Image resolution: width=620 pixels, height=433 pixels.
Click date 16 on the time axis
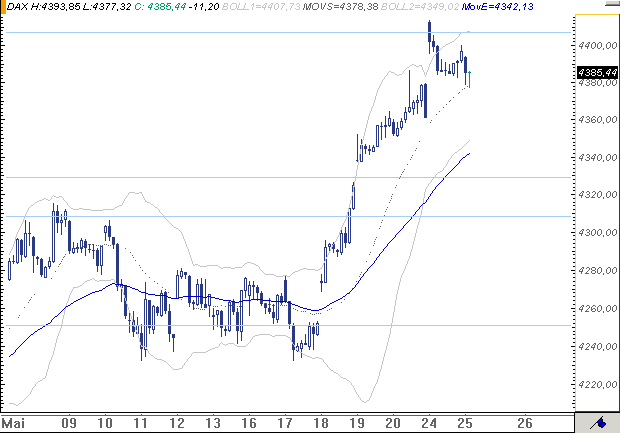pos(249,424)
